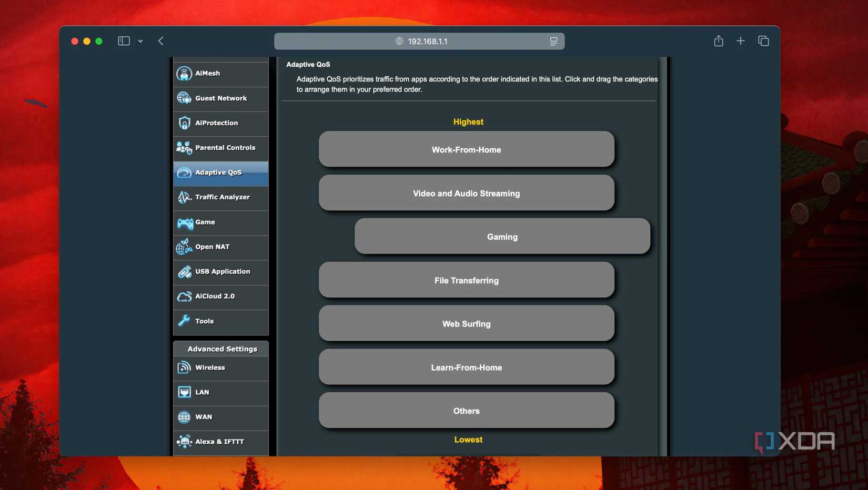Select the Guest Network icon
Image resolution: width=868 pixels, height=490 pixels.
pyautogui.click(x=184, y=98)
